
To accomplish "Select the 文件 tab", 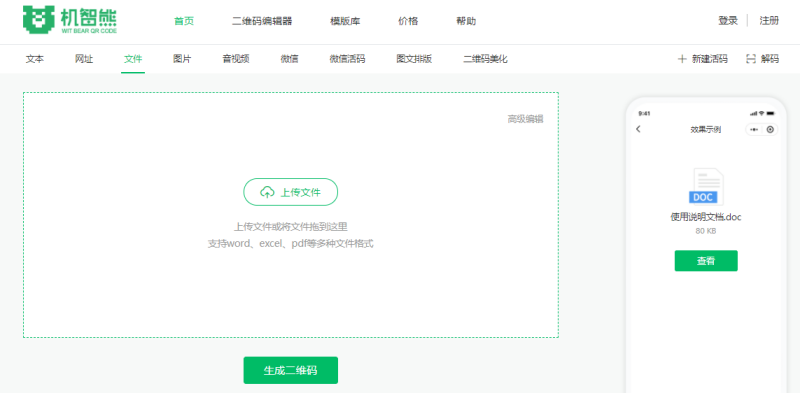I will [x=133, y=59].
